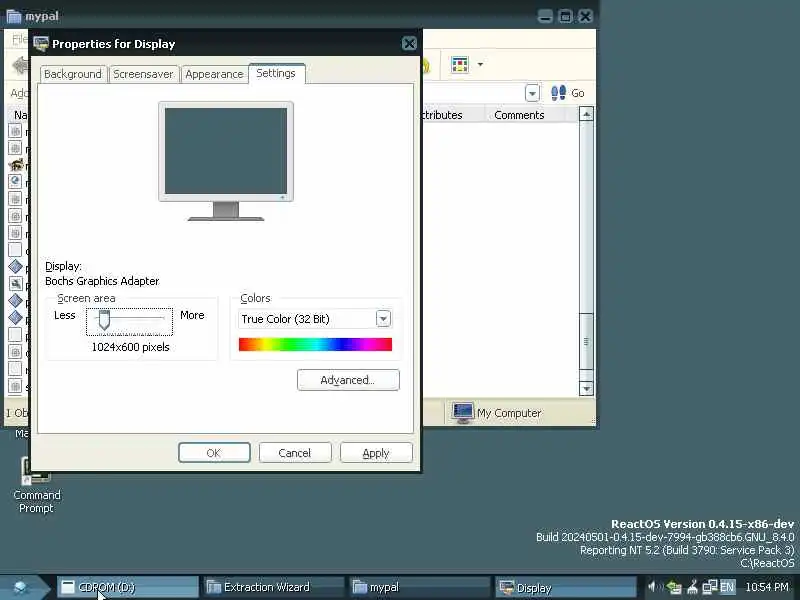Maximize the mypal window
This screenshot has height=600, width=800.
tap(565, 16)
